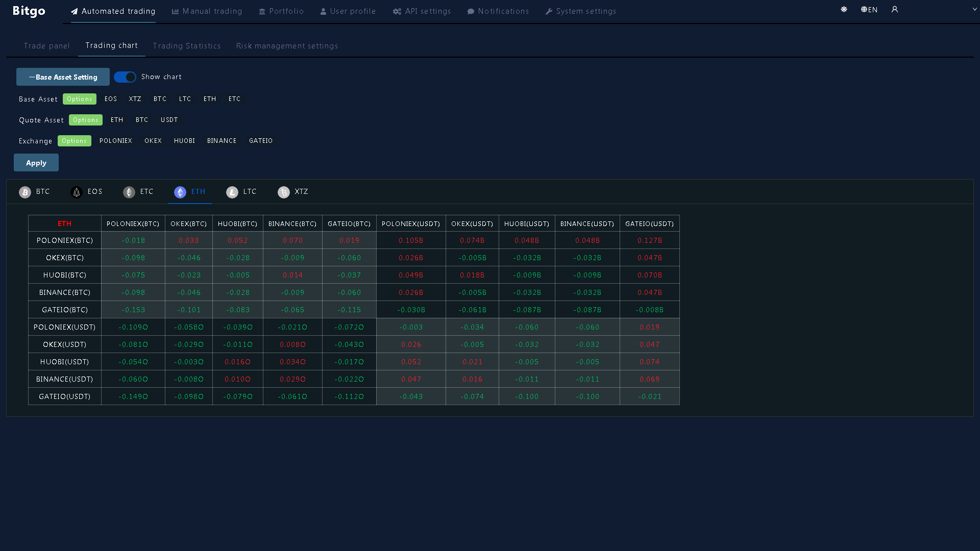Click the Notifications speech bubble icon

(x=471, y=11)
